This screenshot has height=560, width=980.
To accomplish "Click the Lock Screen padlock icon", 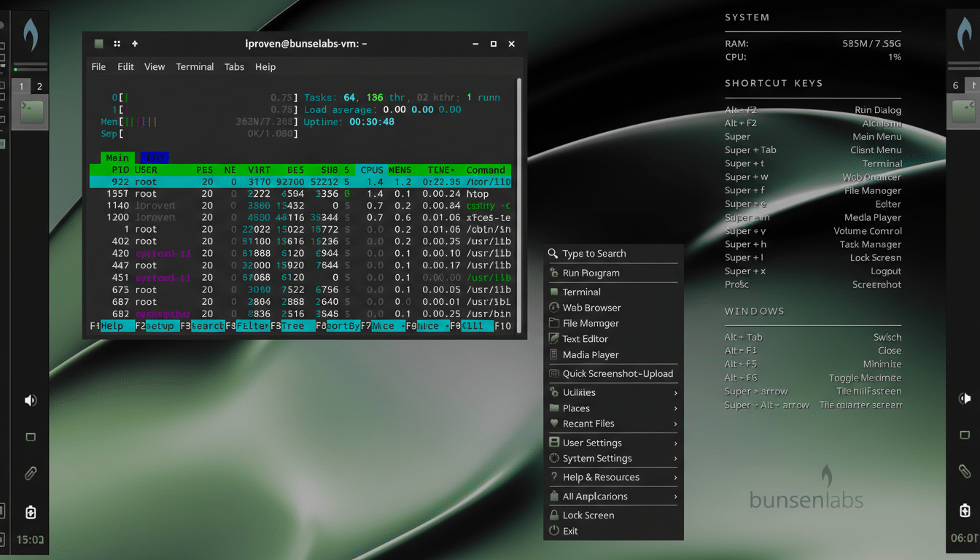I will (x=555, y=515).
